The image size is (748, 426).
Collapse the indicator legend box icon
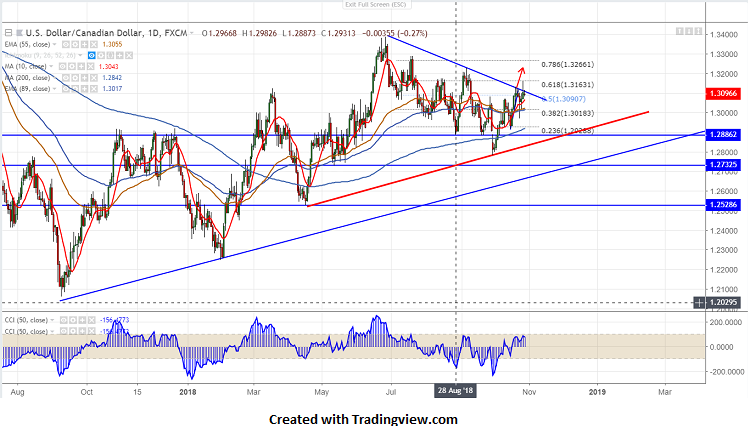tap(8, 33)
